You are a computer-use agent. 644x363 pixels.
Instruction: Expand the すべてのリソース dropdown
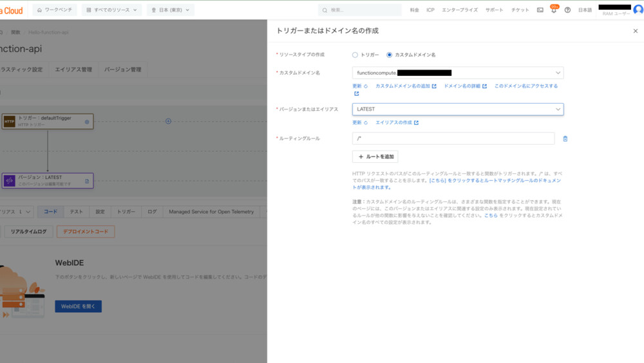click(x=111, y=10)
